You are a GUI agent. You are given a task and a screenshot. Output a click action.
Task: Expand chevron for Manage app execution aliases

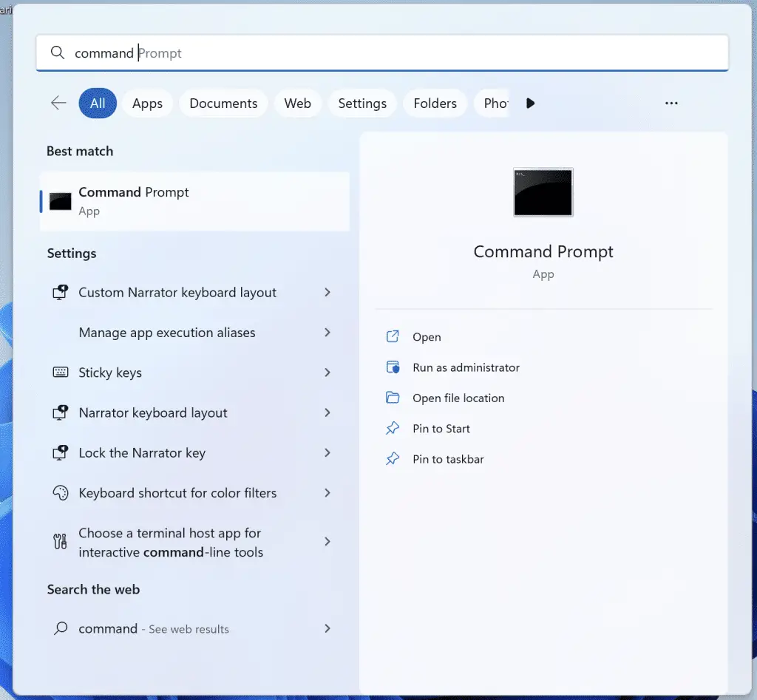point(327,333)
